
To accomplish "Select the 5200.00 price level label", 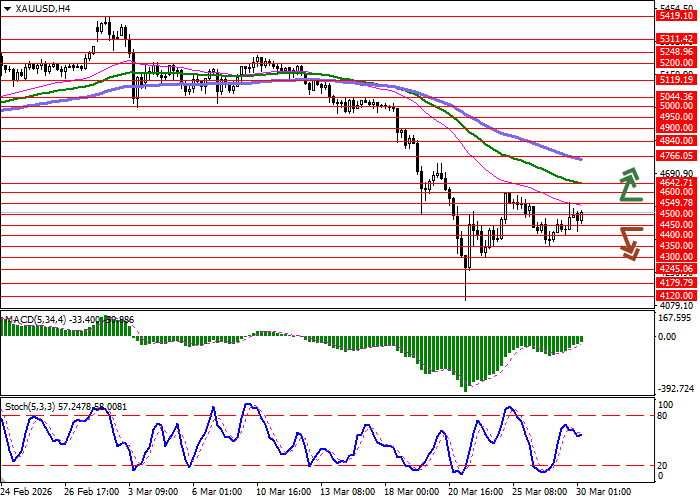I will (x=676, y=63).
